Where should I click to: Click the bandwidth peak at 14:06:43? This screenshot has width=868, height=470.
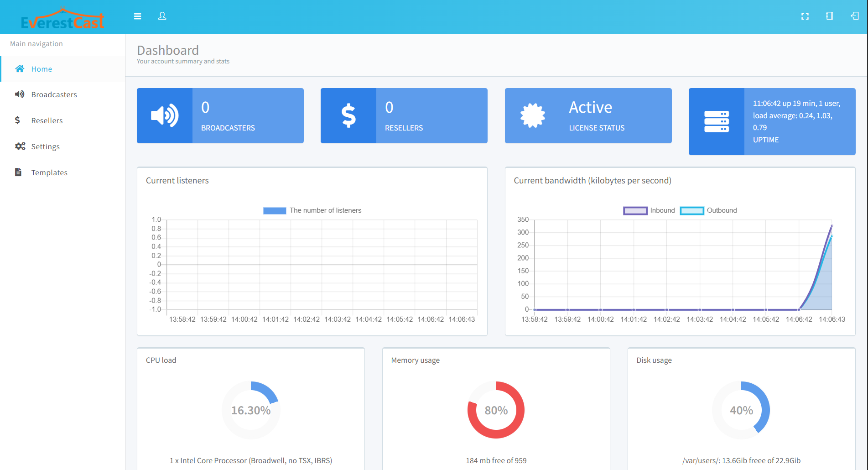click(x=832, y=226)
